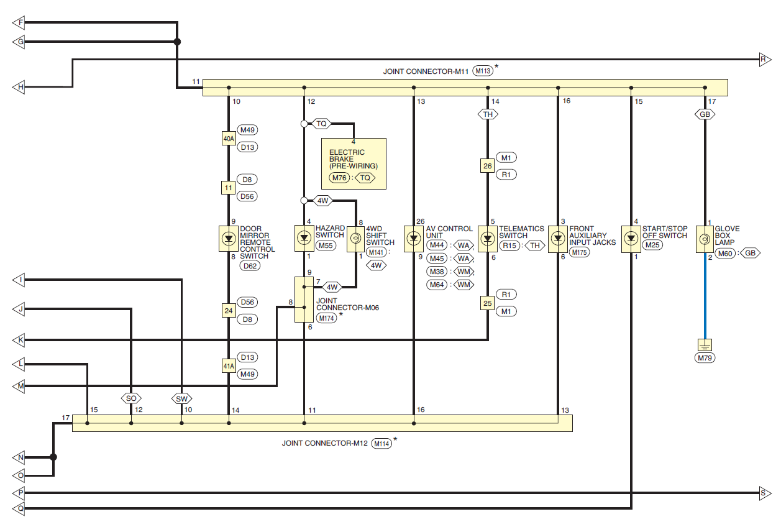Click the M114 connector label
This screenshot has height=532, width=781.
(381, 444)
